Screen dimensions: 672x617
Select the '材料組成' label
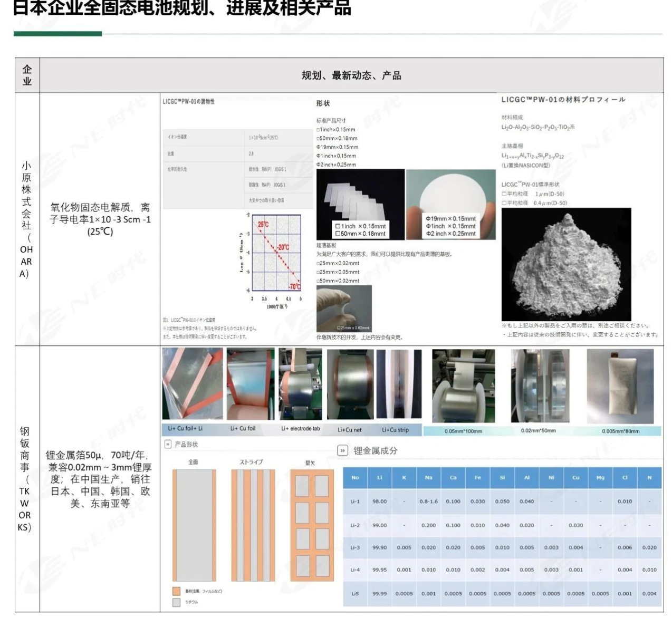point(512,118)
